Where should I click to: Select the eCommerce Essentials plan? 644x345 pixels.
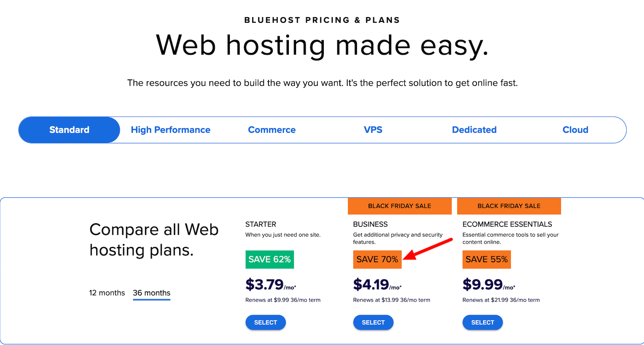tap(482, 322)
